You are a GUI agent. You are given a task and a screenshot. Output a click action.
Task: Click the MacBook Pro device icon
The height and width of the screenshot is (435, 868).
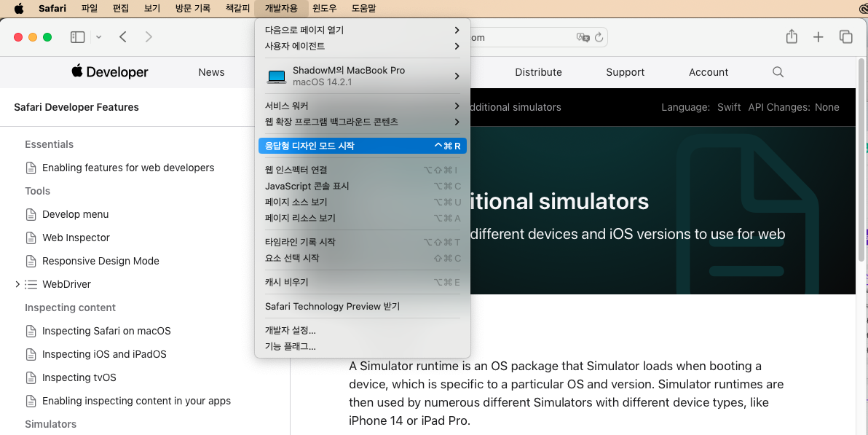tap(276, 77)
